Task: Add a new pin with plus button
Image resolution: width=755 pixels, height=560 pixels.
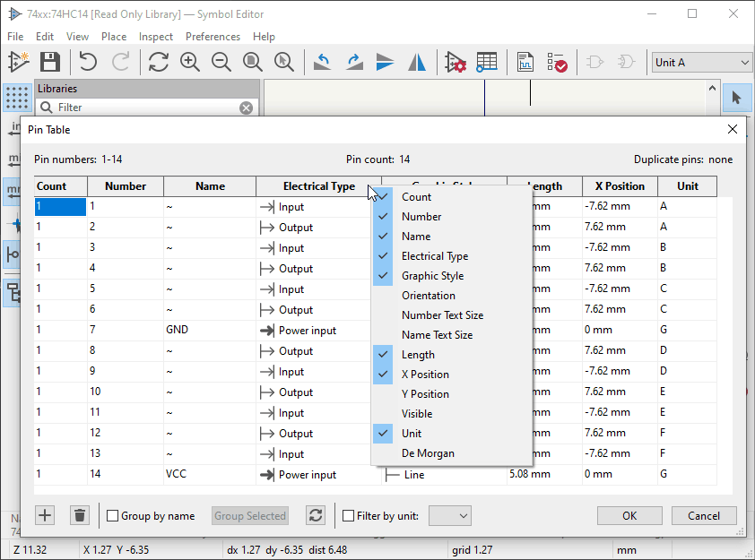Action: click(x=45, y=515)
